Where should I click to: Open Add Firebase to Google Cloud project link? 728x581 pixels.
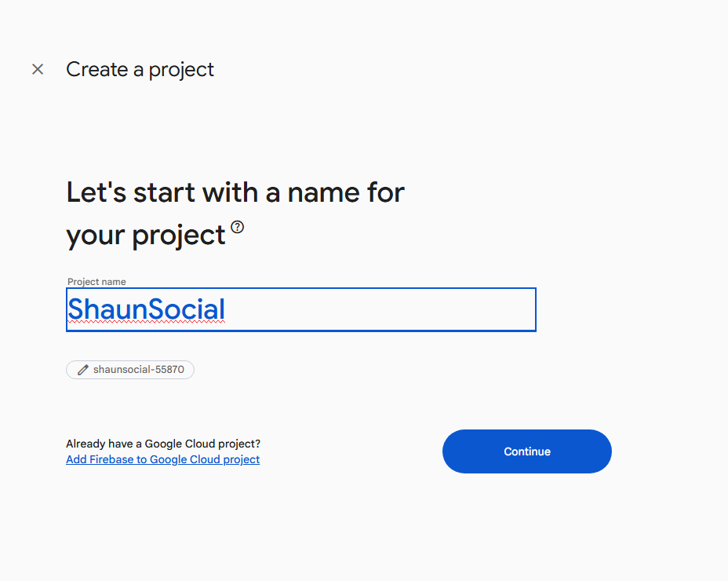click(162, 459)
